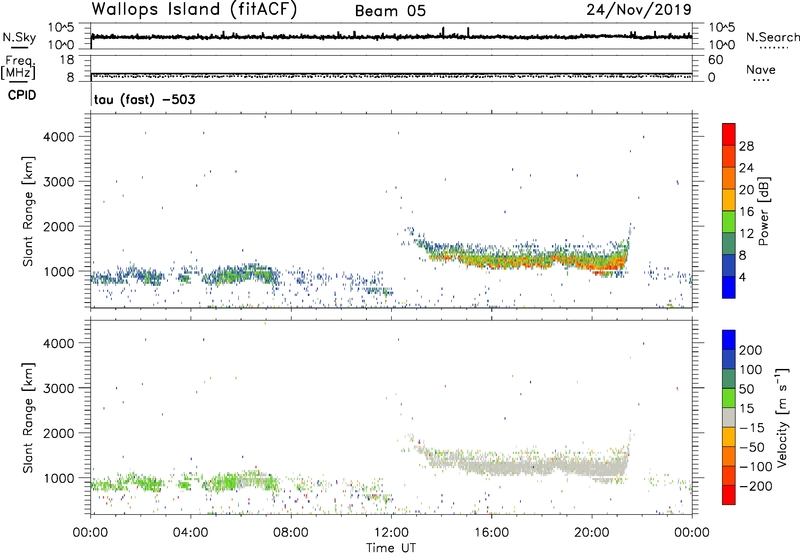Click the 'tau (fast) -503' text
800x554 pixels.
[x=144, y=99]
